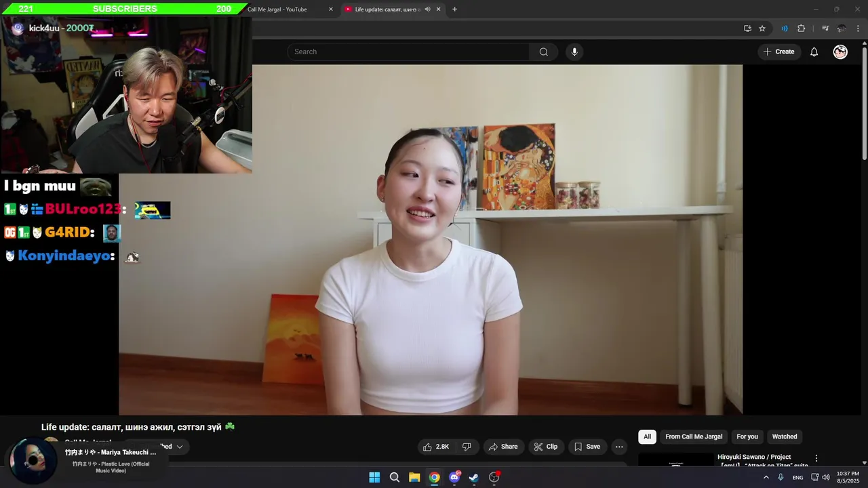Image resolution: width=868 pixels, height=488 pixels.
Task: Open the taskbar clock showing 10:37 PM
Action: coord(848,477)
